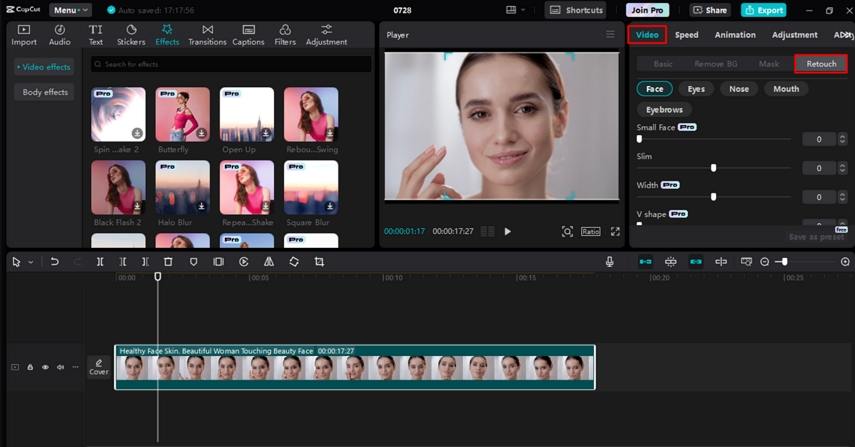Hide the video track with eye icon
Image resolution: width=855 pixels, height=447 pixels.
[x=45, y=367]
